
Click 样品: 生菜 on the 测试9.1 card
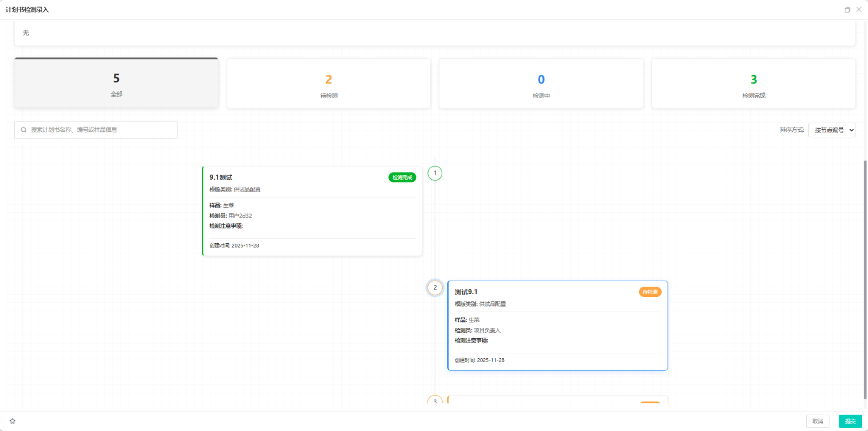[467, 320]
